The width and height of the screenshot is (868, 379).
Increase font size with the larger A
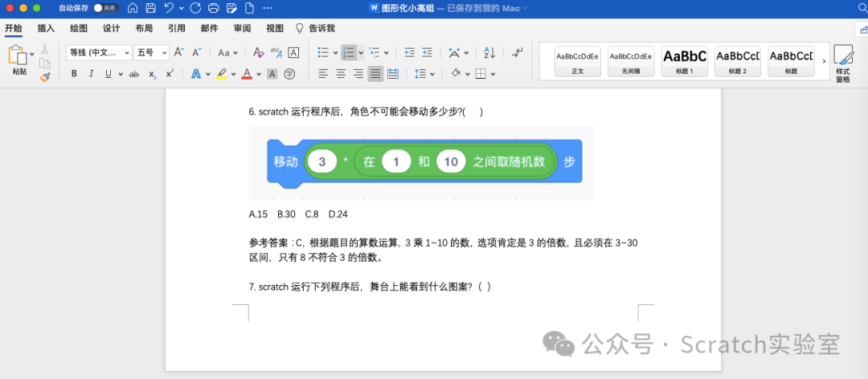(178, 52)
